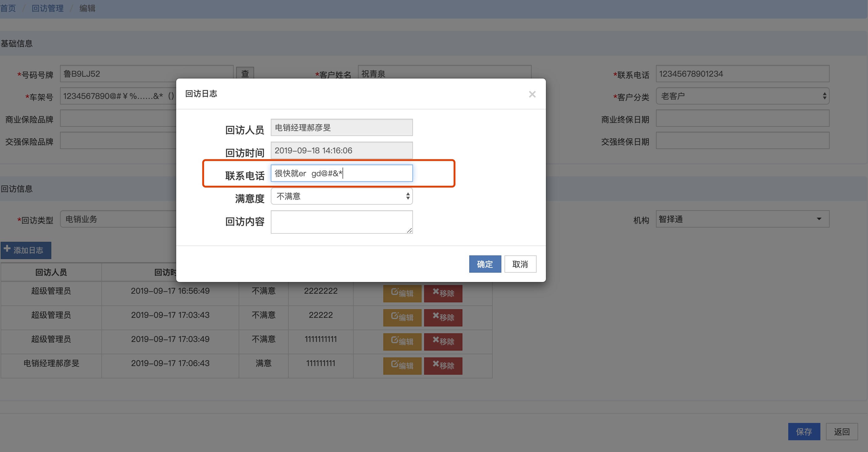Image resolution: width=868 pixels, height=452 pixels.
Task: Click the 确定 button in dialog
Action: point(485,264)
